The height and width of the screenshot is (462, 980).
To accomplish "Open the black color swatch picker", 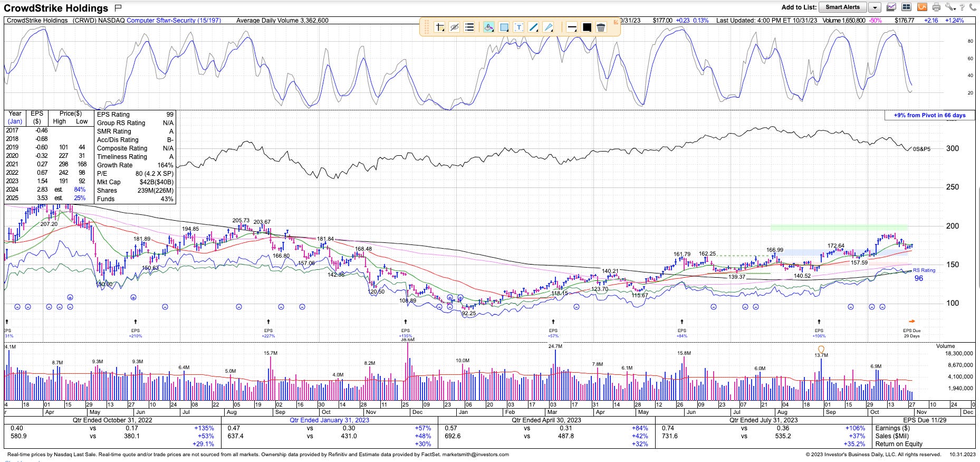I will pyautogui.click(x=587, y=27).
